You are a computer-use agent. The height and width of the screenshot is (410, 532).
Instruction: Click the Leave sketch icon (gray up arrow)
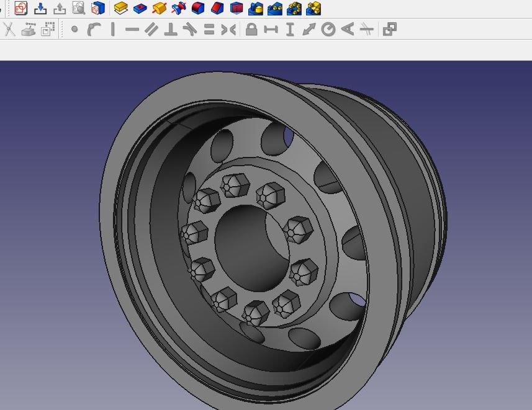tap(60, 9)
